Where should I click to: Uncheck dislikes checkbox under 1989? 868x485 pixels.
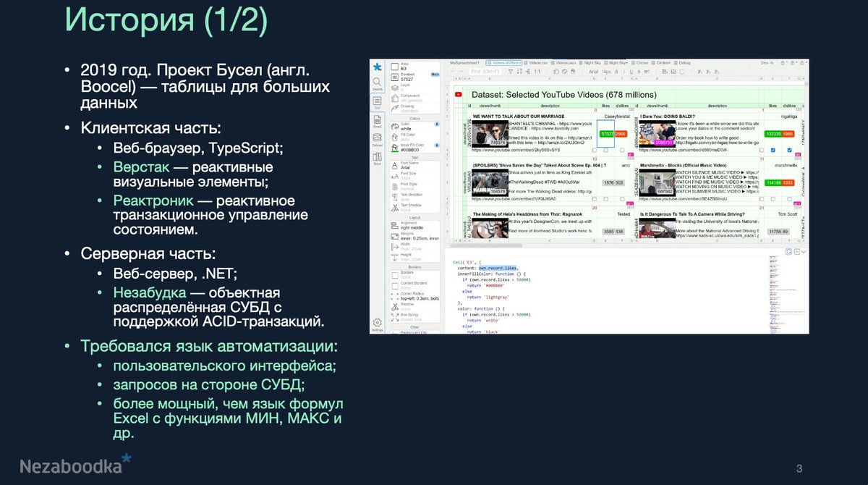click(x=789, y=150)
